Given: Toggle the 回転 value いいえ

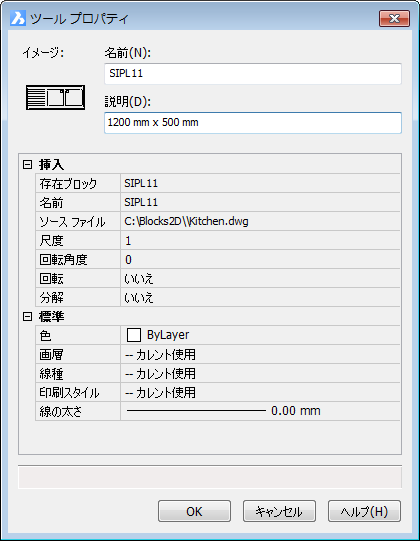Looking at the screenshot, I should click(260, 278).
